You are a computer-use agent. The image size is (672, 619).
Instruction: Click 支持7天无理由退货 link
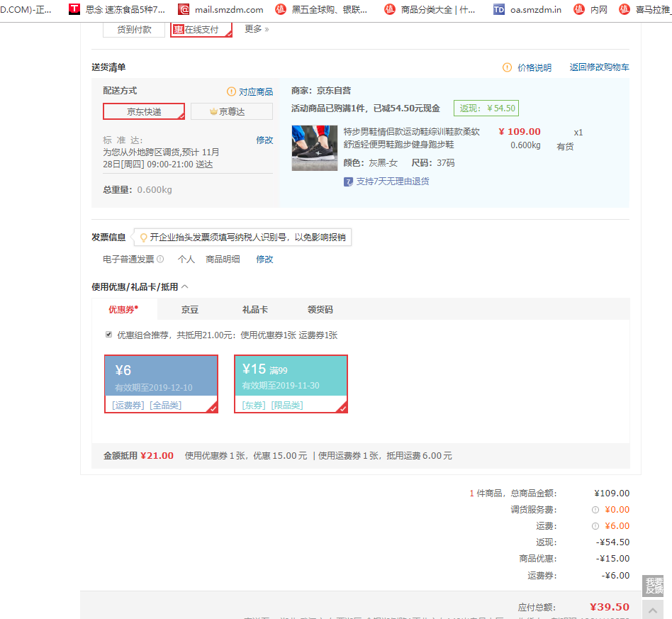click(393, 182)
